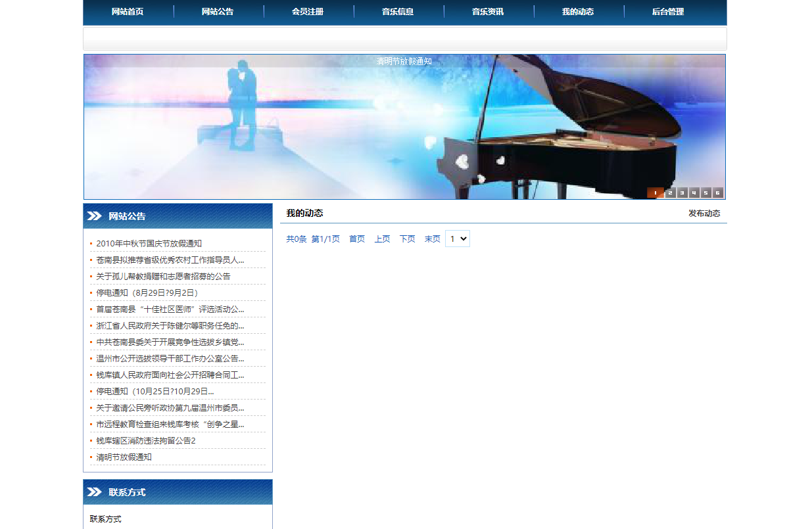Select banner slideshow indicator number 3
Image resolution: width=812 pixels, height=529 pixels.
click(x=682, y=193)
